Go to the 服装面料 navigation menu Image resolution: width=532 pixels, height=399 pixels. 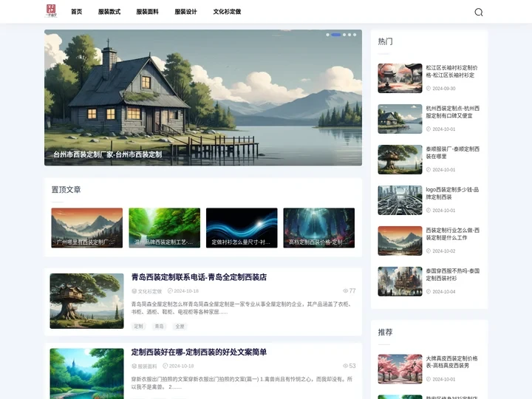click(x=147, y=12)
